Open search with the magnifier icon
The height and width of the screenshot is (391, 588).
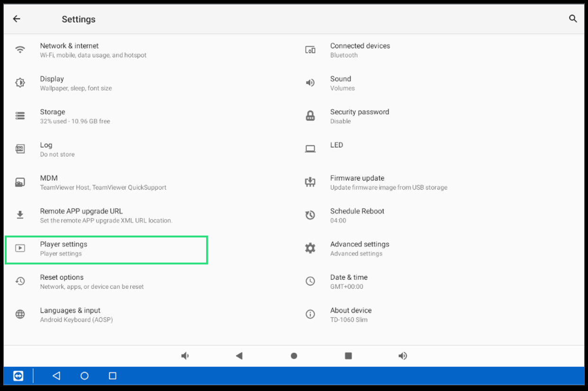[573, 19]
